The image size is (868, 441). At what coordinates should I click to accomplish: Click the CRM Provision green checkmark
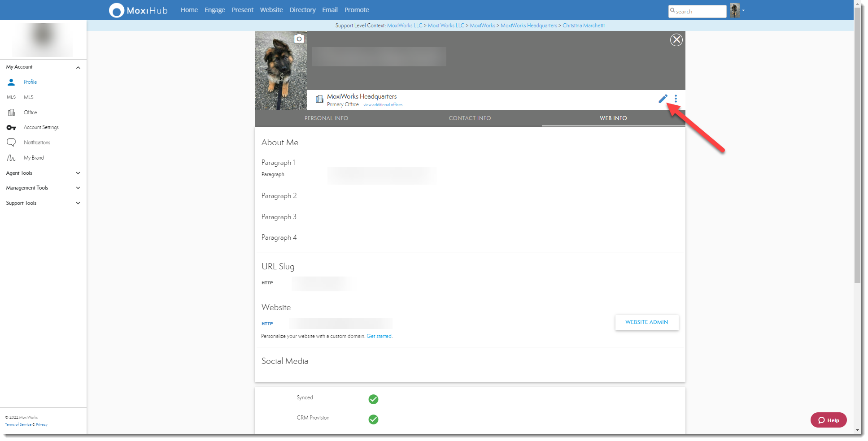click(373, 419)
